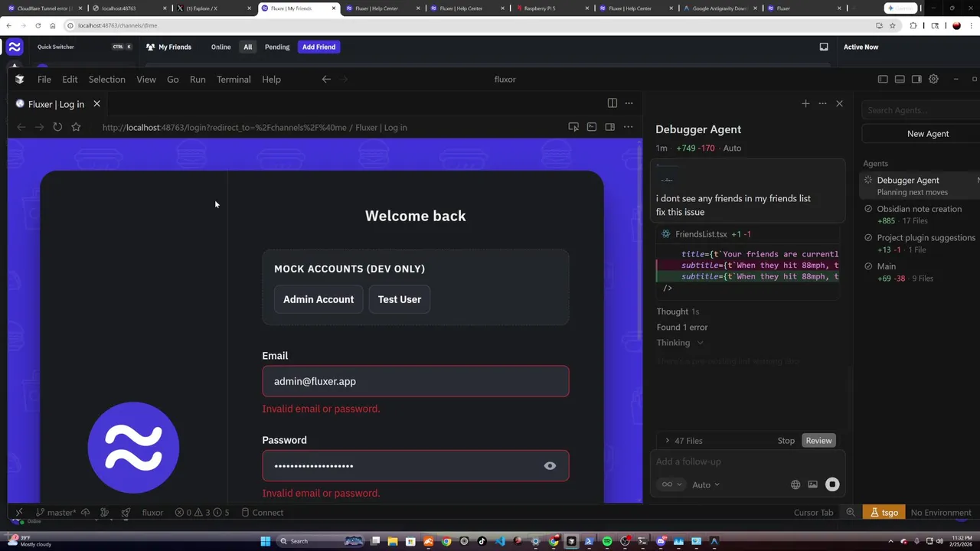980x551 pixels.
Task: Open the Selection menu
Action: point(107,80)
